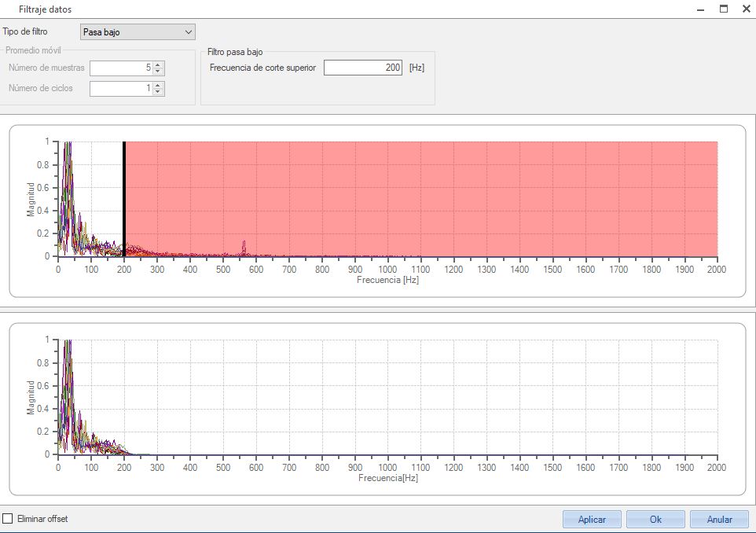Click the Aplicar button

coord(592,520)
